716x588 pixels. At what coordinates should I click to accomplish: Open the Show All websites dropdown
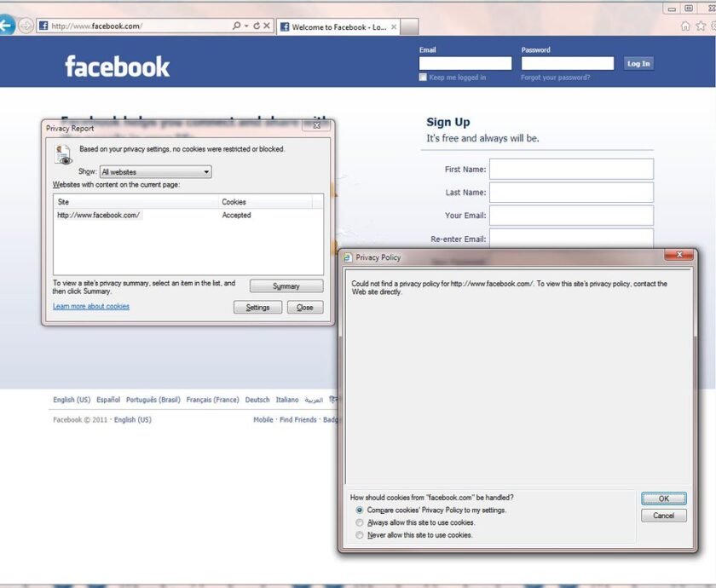point(156,172)
